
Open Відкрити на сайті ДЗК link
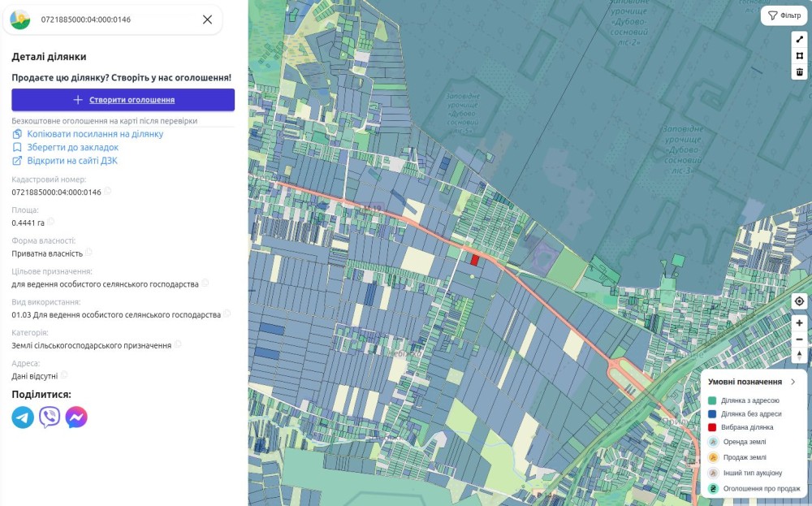click(71, 161)
